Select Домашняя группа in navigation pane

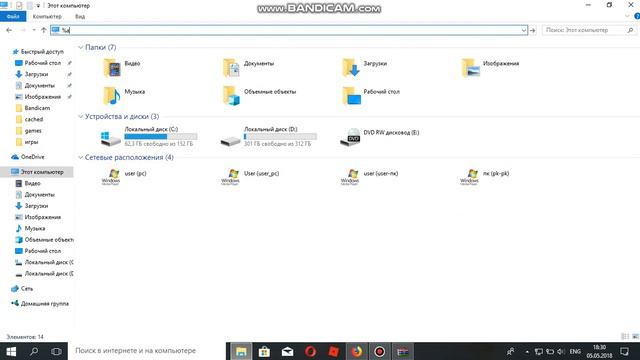(40, 304)
